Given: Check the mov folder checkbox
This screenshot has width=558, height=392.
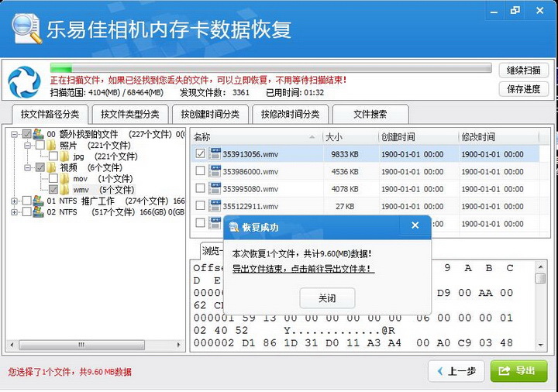Looking at the screenshot, I should click(53, 178).
